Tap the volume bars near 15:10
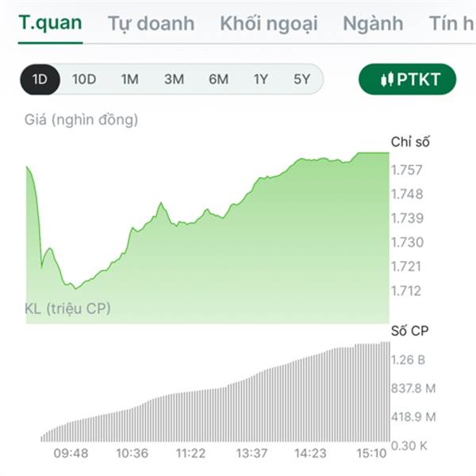This screenshot has height=476, width=476. point(373,392)
